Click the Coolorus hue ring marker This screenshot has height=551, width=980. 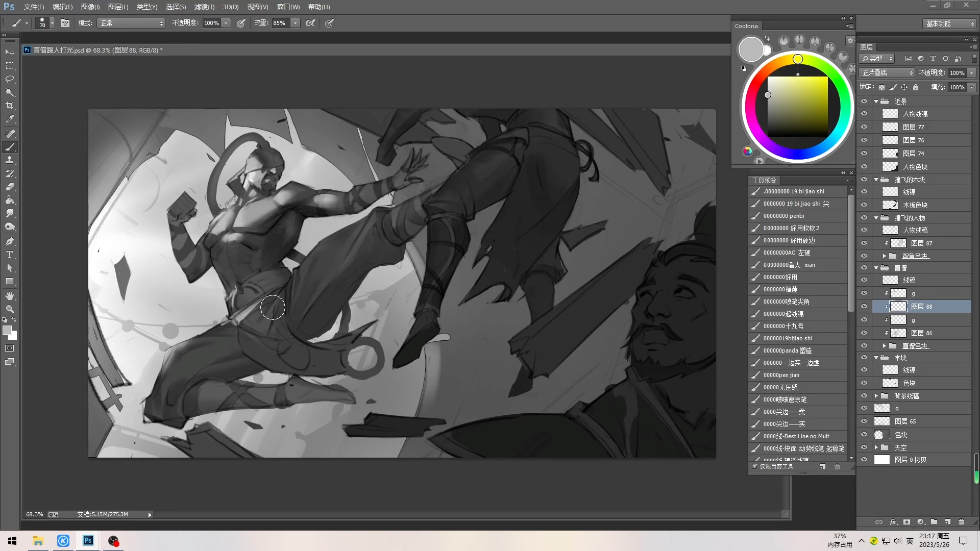click(x=798, y=59)
